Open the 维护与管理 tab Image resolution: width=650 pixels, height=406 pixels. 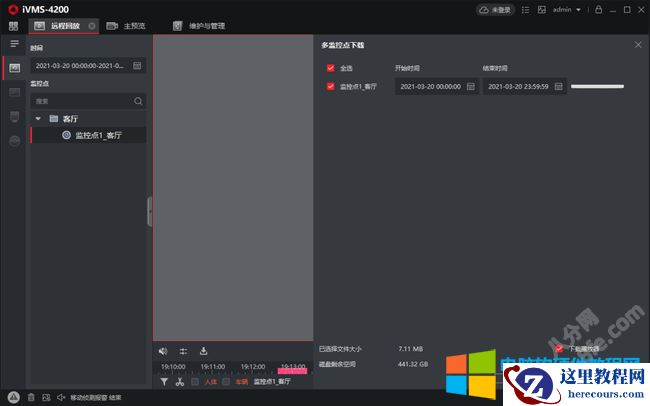tap(199, 26)
